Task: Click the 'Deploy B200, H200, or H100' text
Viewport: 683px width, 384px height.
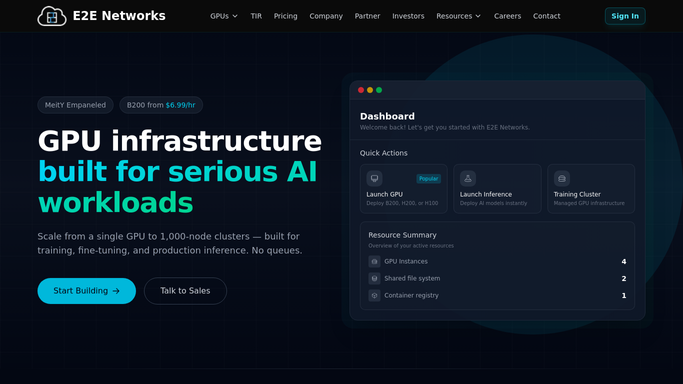Action: (x=402, y=203)
